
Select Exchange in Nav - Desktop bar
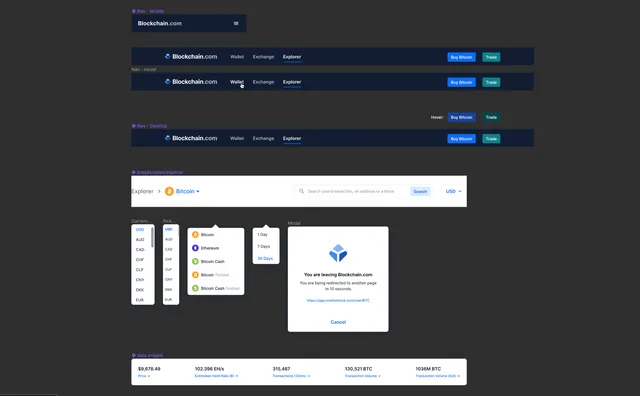pyautogui.click(x=263, y=138)
